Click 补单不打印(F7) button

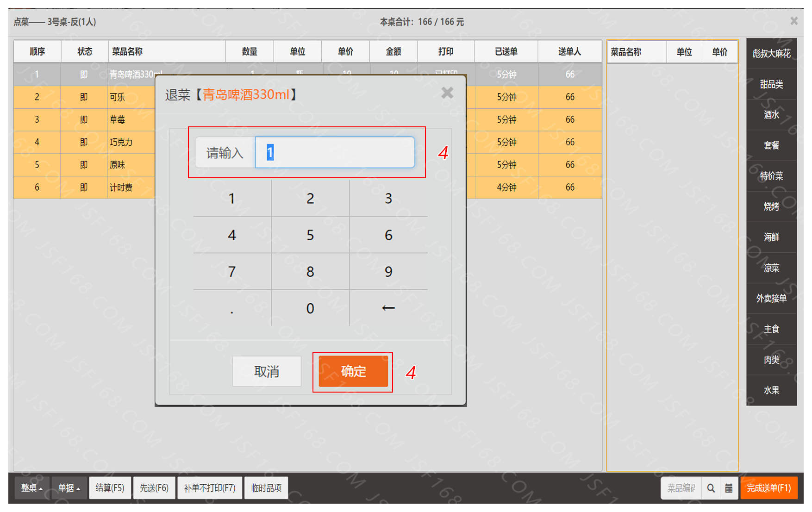(210, 488)
